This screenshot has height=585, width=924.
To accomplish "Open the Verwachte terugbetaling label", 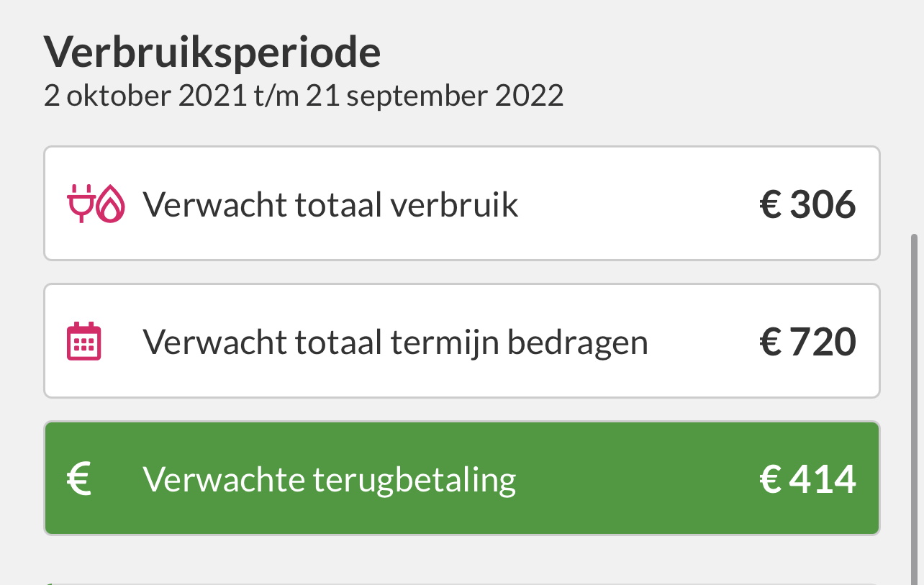I will point(330,480).
